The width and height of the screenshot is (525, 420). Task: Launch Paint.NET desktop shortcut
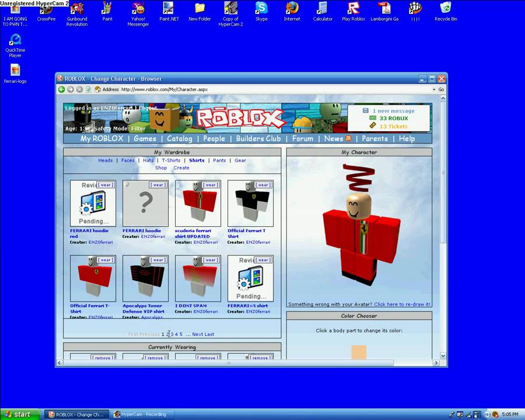pyautogui.click(x=169, y=10)
